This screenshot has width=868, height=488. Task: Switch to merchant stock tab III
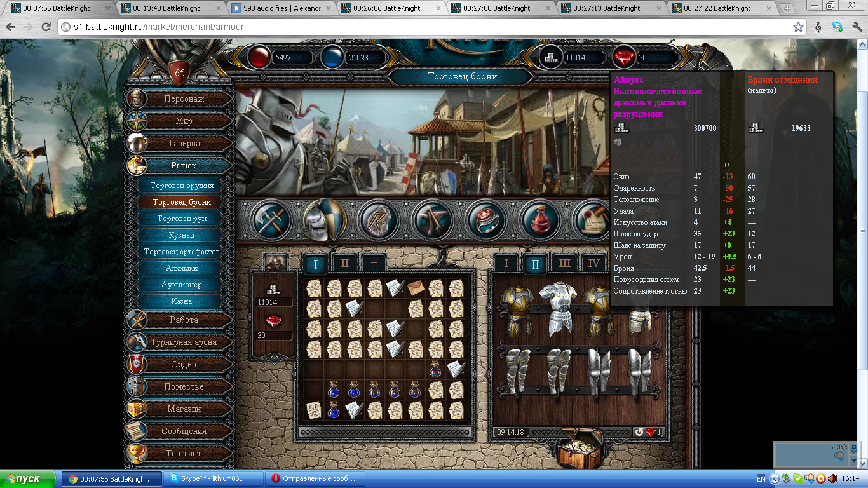point(565,263)
